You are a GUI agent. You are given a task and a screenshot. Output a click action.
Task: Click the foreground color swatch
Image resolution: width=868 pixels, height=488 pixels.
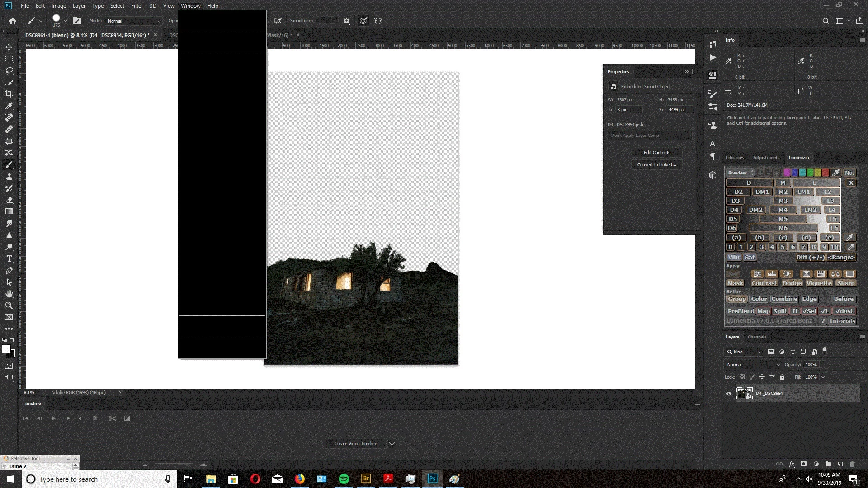coord(6,349)
